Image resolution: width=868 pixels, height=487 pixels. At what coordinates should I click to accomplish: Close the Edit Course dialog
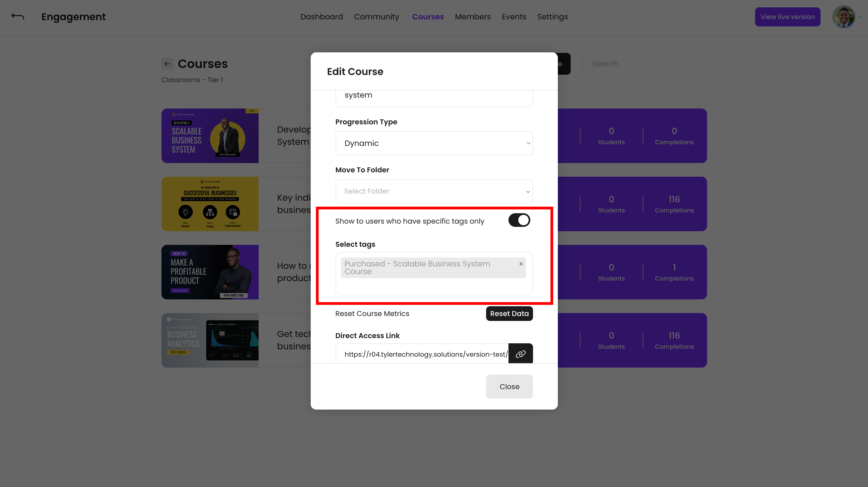point(509,387)
